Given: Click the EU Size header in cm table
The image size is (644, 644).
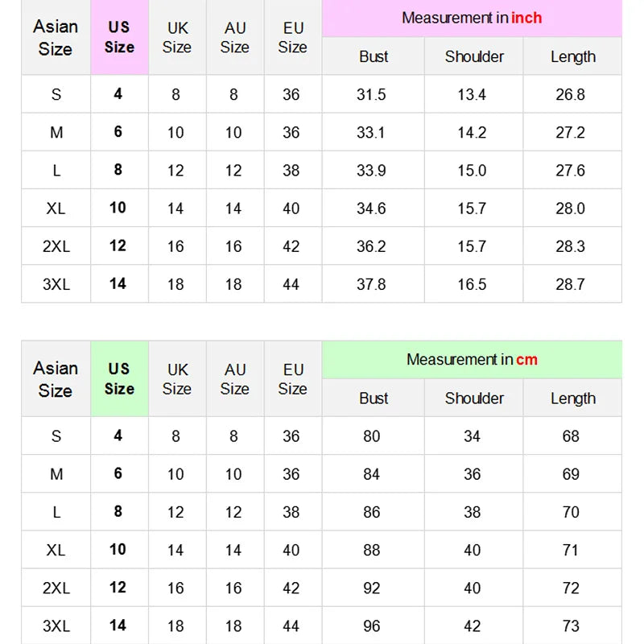Looking at the screenshot, I should pos(293,379).
